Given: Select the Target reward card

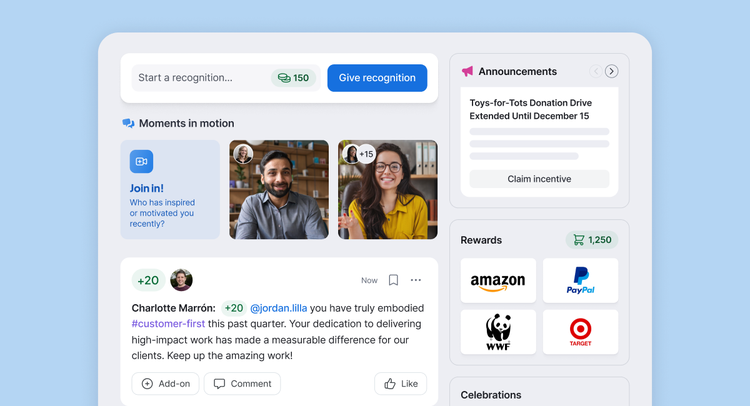Looking at the screenshot, I should [x=580, y=332].
